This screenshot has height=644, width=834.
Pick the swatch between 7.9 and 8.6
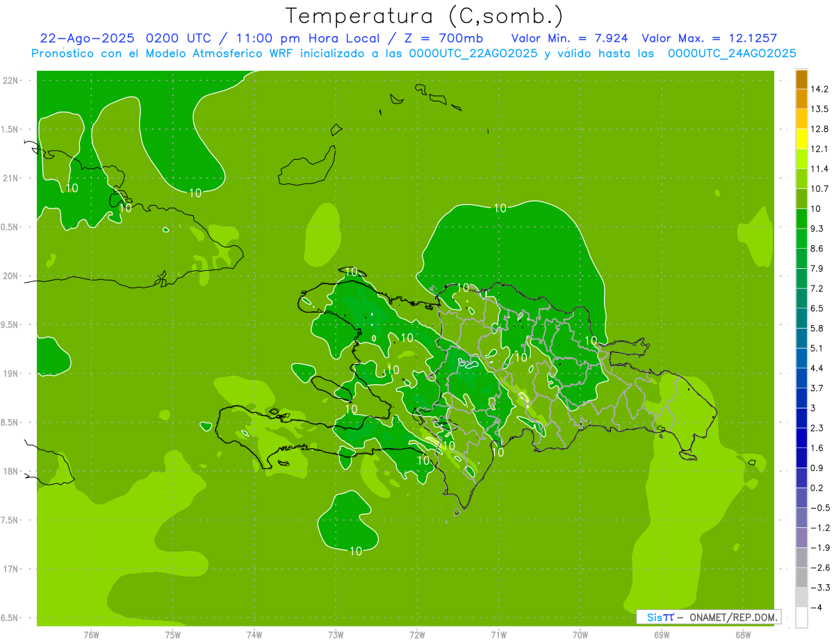[801, 258]
